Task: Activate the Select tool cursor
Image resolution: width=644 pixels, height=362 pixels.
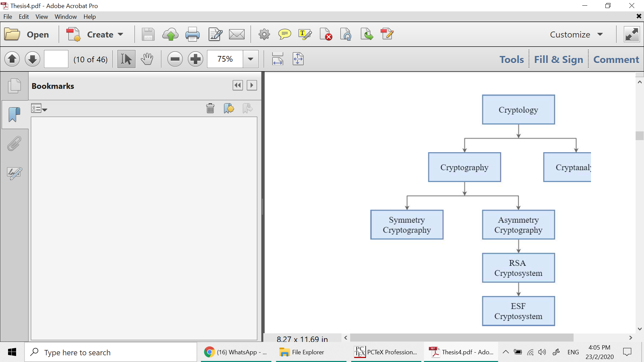Action: (126, 59)
